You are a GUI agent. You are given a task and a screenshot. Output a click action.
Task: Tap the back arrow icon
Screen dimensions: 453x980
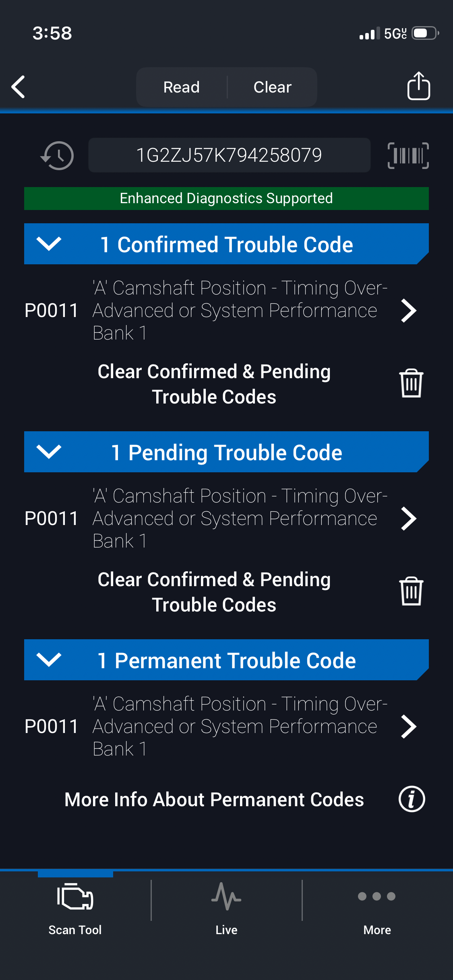pos(19,87)
